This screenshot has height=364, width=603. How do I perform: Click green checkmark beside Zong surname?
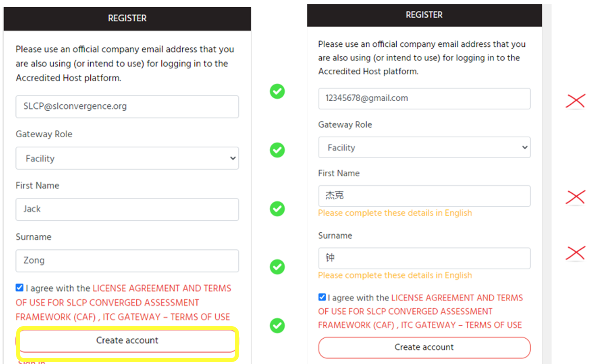pos(277,267)
